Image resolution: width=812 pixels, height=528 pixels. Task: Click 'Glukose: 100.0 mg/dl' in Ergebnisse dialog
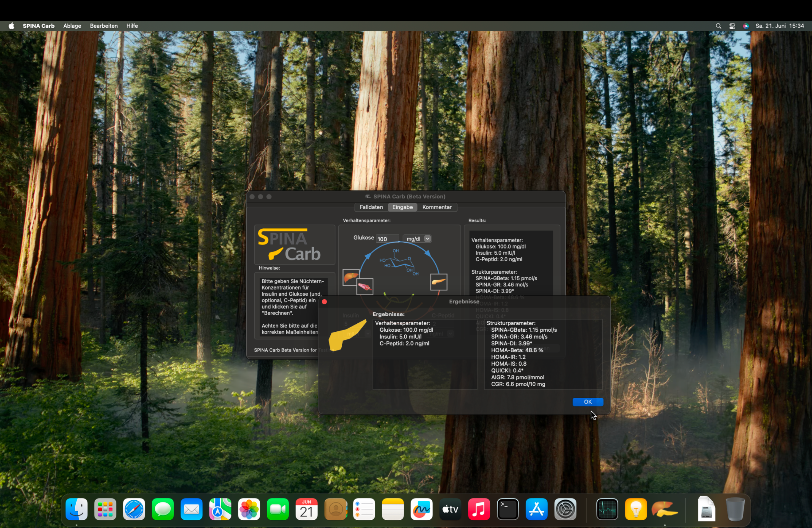coord(406,330)
